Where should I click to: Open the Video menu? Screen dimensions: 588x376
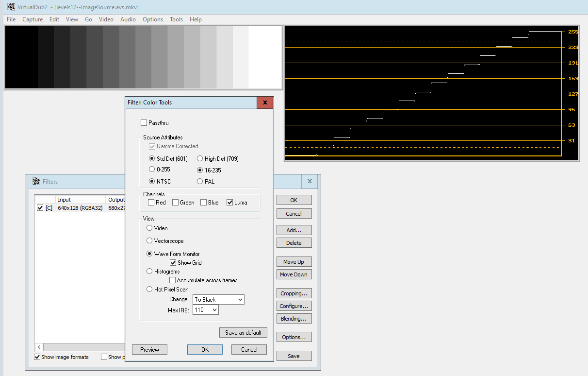tap(106, 19)
